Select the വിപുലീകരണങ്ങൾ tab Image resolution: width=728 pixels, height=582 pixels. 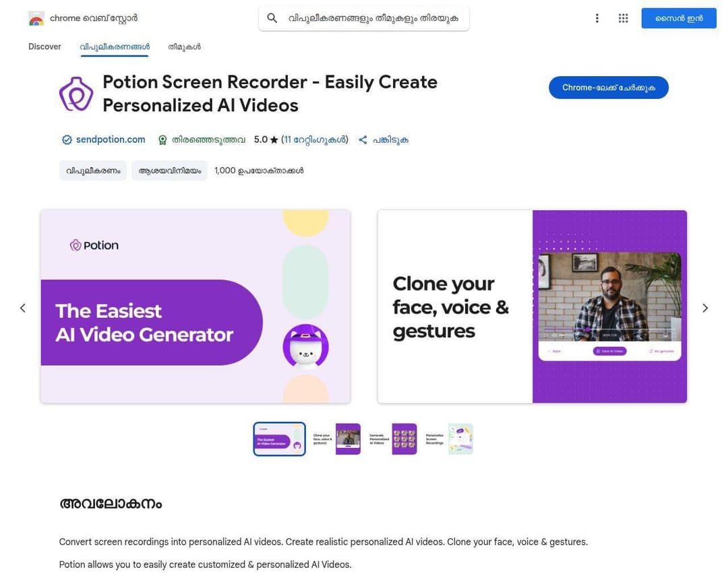pyautogui.click(x=115, y=46)
